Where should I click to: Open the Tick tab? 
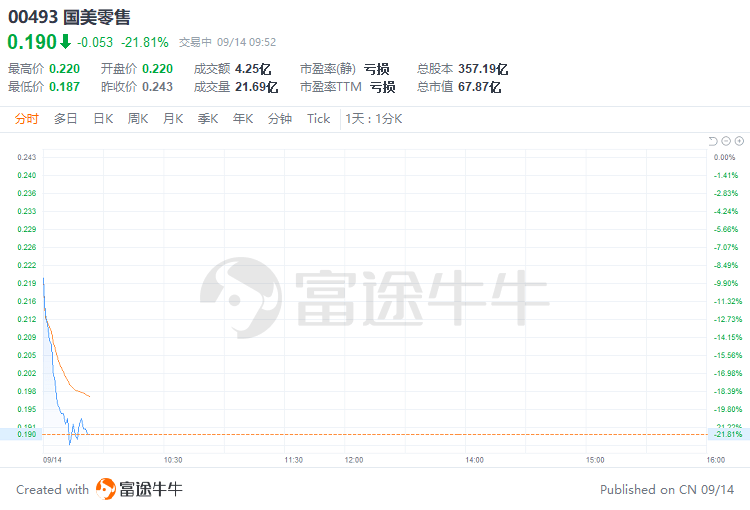coord(319,119)
